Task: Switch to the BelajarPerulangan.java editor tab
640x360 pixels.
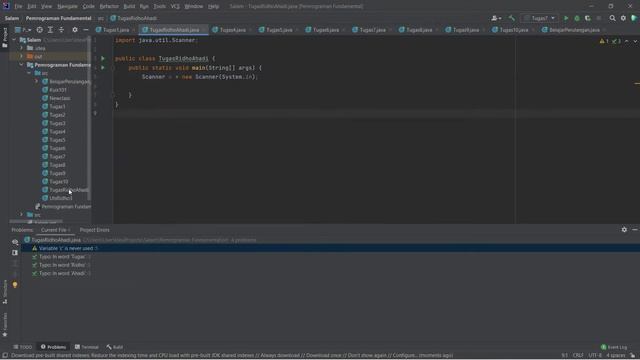Action: [x=574, y=30]
